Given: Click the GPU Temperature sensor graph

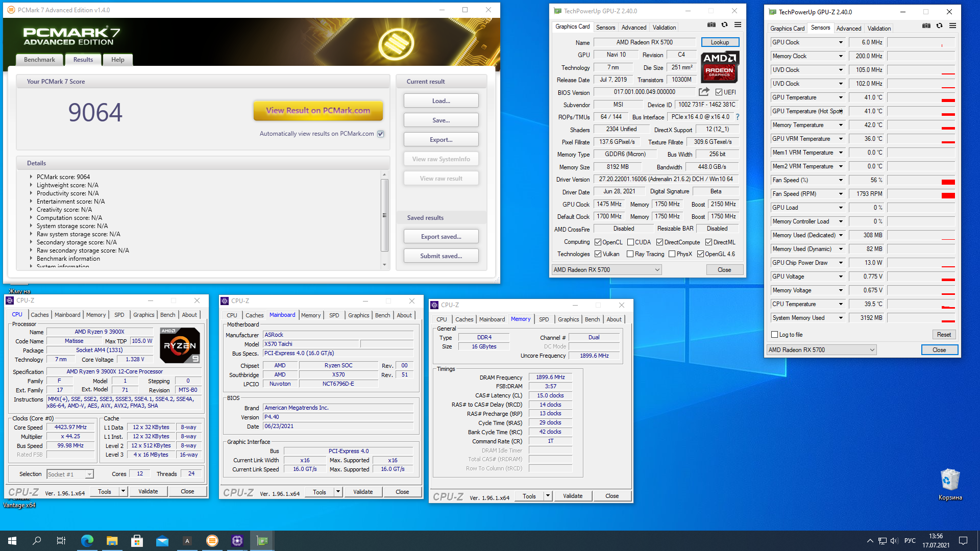Looking at the screenshot, I should coord(921,97).
